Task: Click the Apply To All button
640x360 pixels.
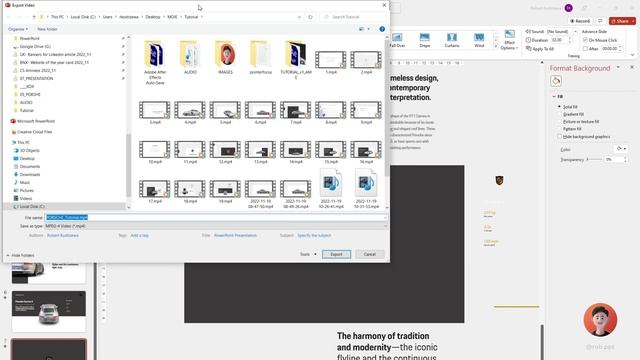Action: click(x=540, y=49)
